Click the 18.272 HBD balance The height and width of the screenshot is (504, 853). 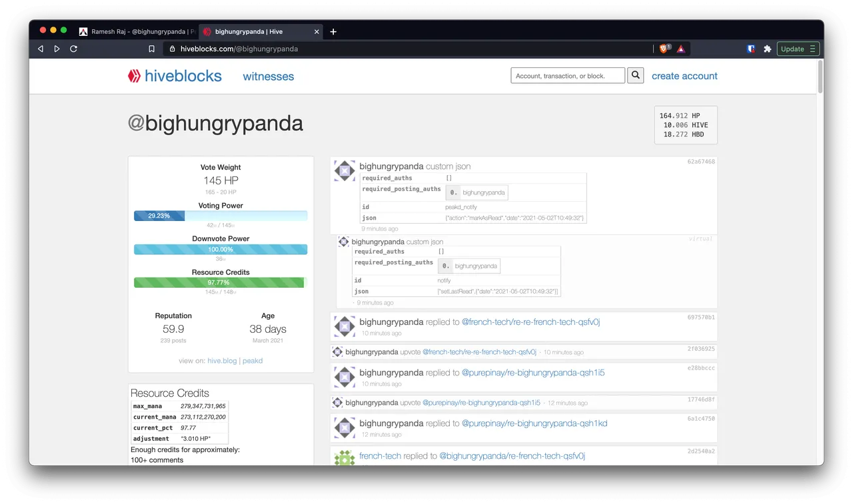pos(684,134)
